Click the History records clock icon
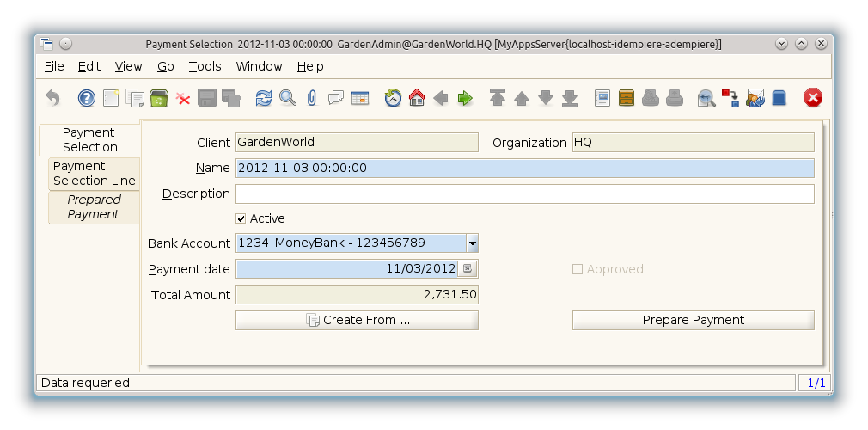 [x=393, y=98]
